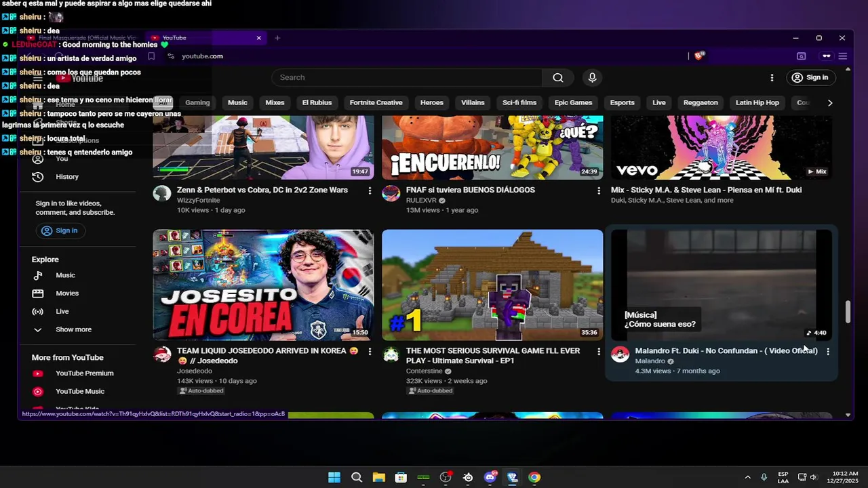Show more category chips with the right arrow
Image resolution: width=868 pixels, height=488 pixels.
coord(830,103)
